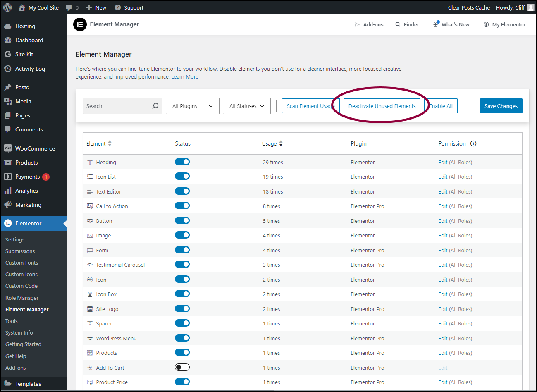
Task: Click the Heading element icon
Action: click(90, 163)
